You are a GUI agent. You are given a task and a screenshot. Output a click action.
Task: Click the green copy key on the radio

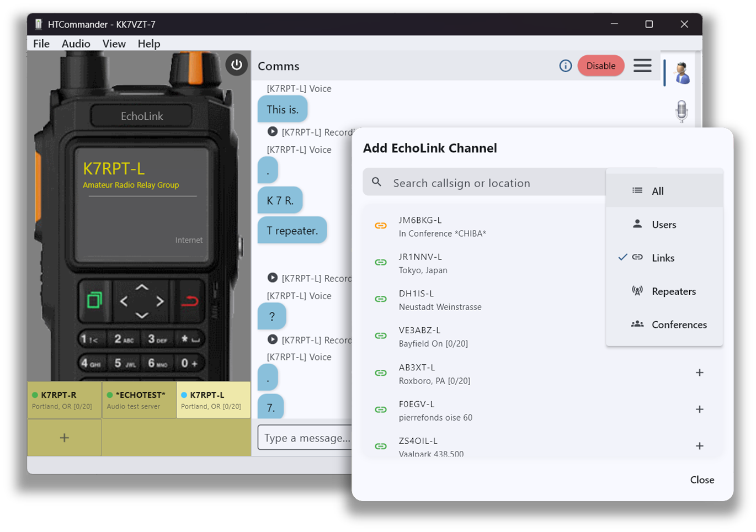[x=94, y=301]
